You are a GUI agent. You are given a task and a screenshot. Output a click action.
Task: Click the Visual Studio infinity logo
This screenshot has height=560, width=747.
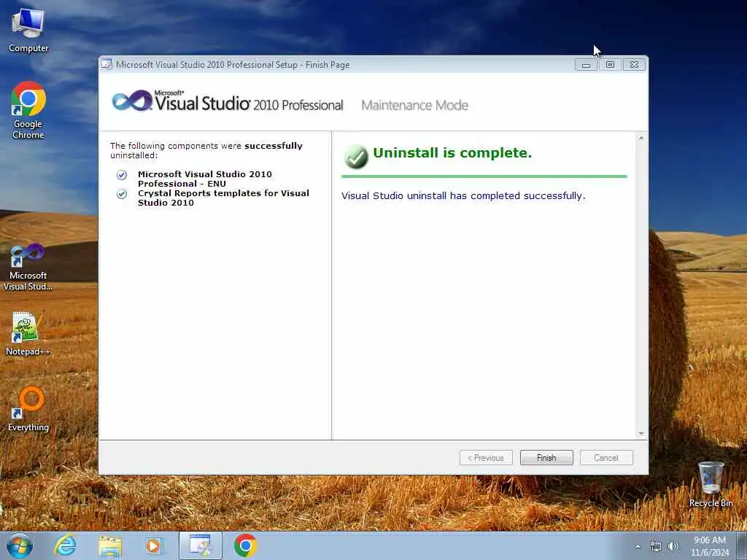coord(132,101)
